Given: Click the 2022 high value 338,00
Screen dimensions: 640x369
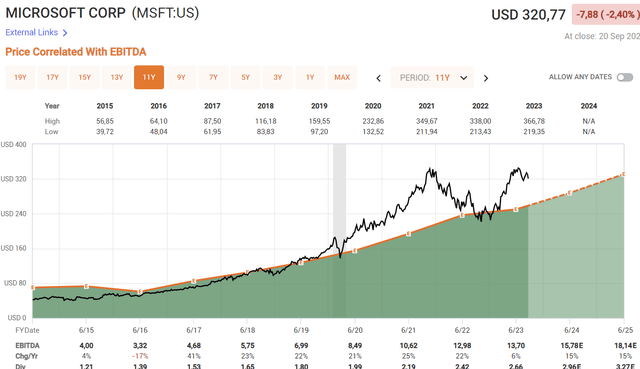Looking at the screenshot, I should (480, 121).
